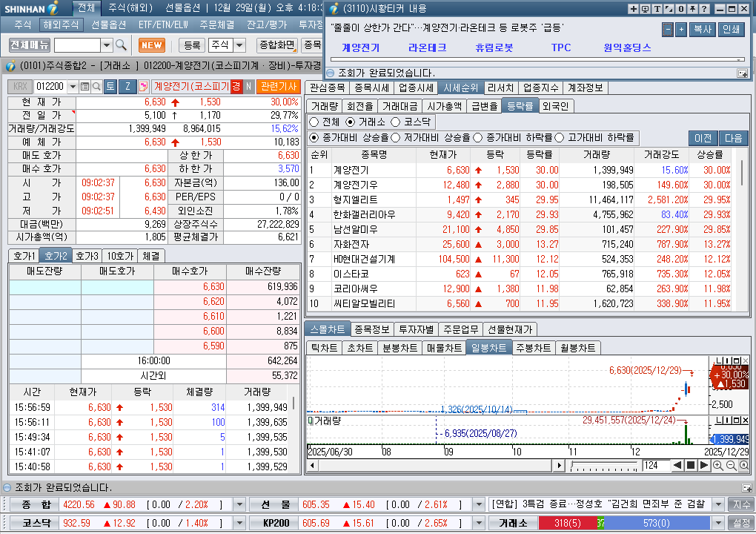The image size is (756, 534).
Task: Open the 거래소 advance-decline bar dropdown
Action: tap(718, 523)
